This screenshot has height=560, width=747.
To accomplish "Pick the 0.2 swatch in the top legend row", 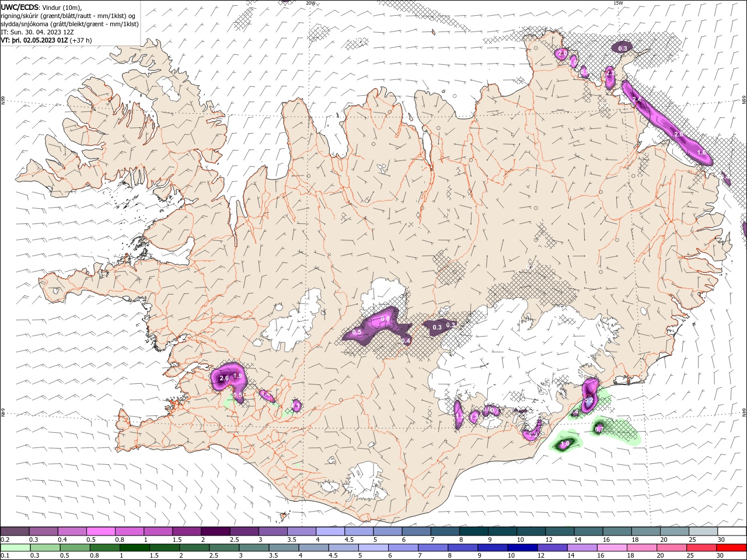I will tap(15, 531).
